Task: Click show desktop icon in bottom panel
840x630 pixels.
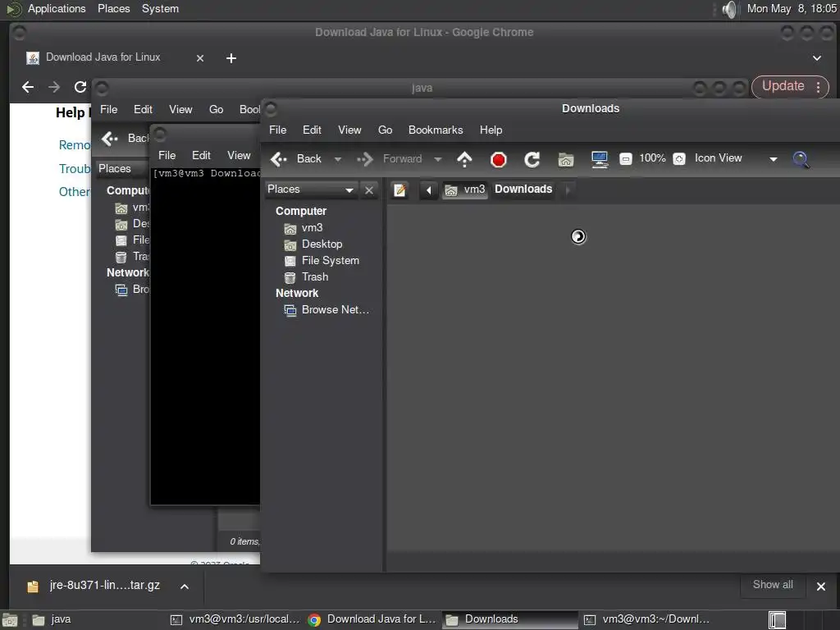Action: 10,620
